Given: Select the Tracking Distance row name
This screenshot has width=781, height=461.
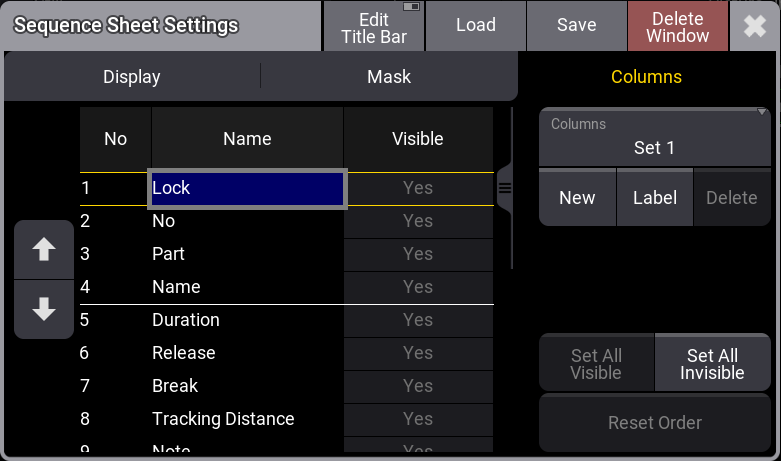Looking at the screenshot, I should click(223, 419).
